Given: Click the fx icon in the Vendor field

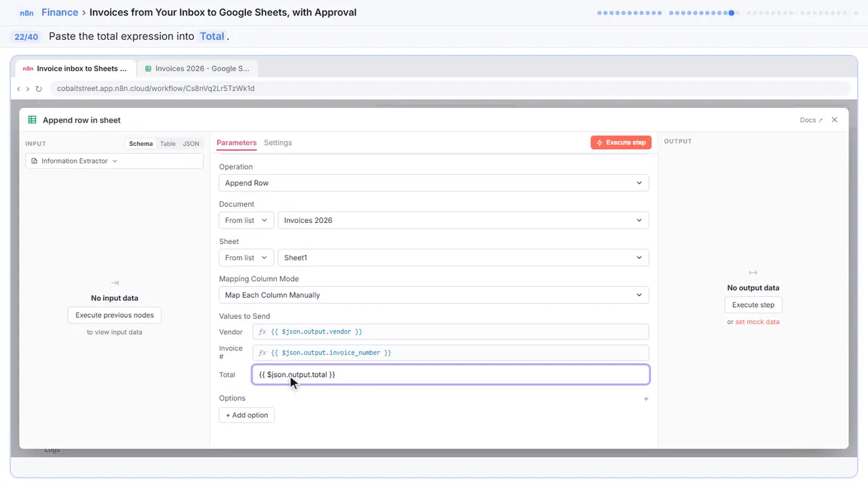Looking at the screenshot, I should (262, 332).
